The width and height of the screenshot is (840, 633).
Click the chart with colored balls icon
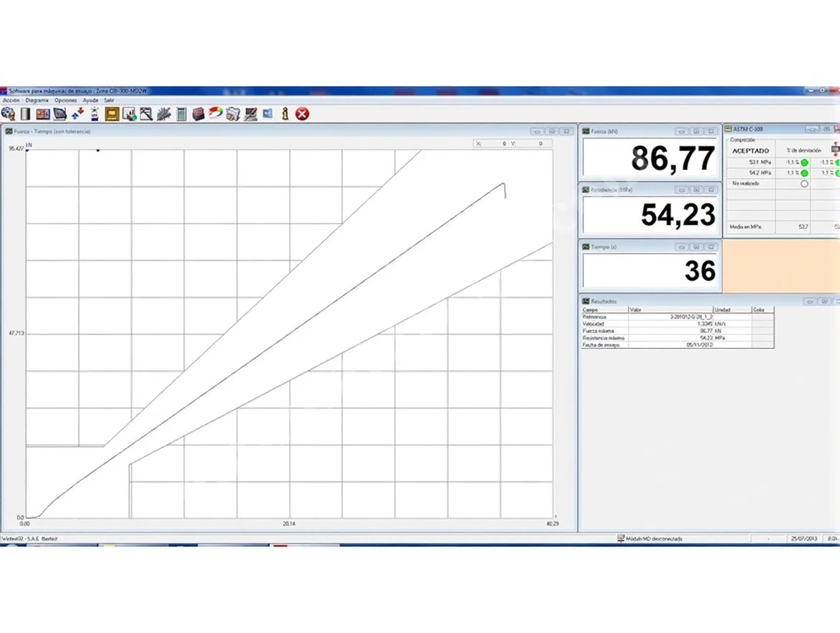coord(129,114)
